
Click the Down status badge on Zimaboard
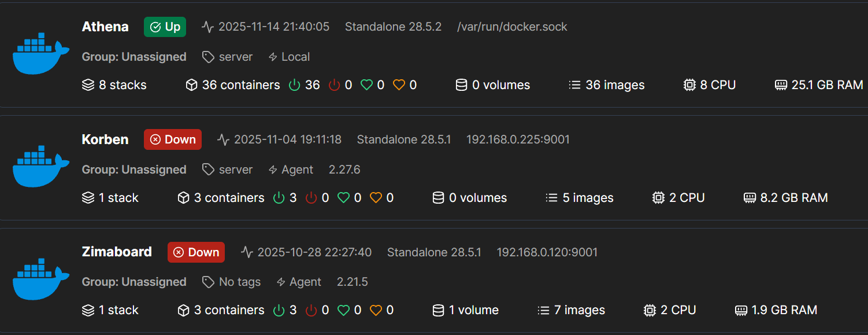click(196, 252)
